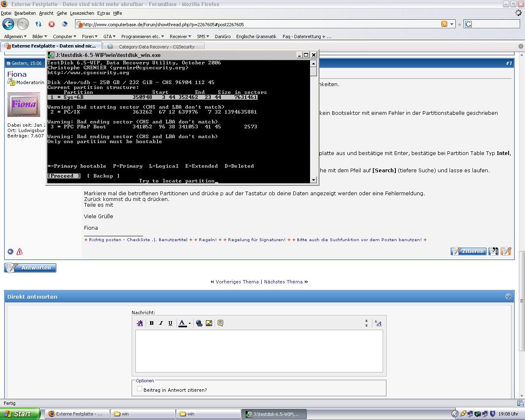Click the text color A icon
The width and height of the screenshot is (525, 420).
[182, 323]
